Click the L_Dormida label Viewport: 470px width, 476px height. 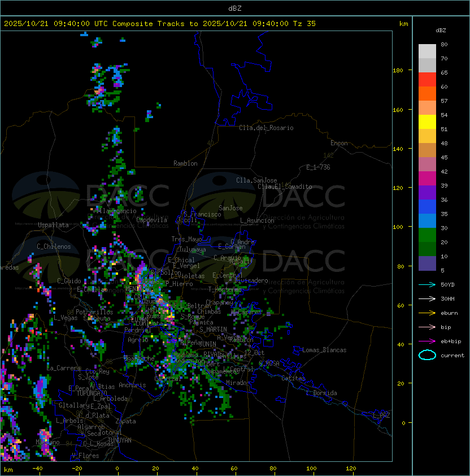pyautogui.click(x=321, y=393)
